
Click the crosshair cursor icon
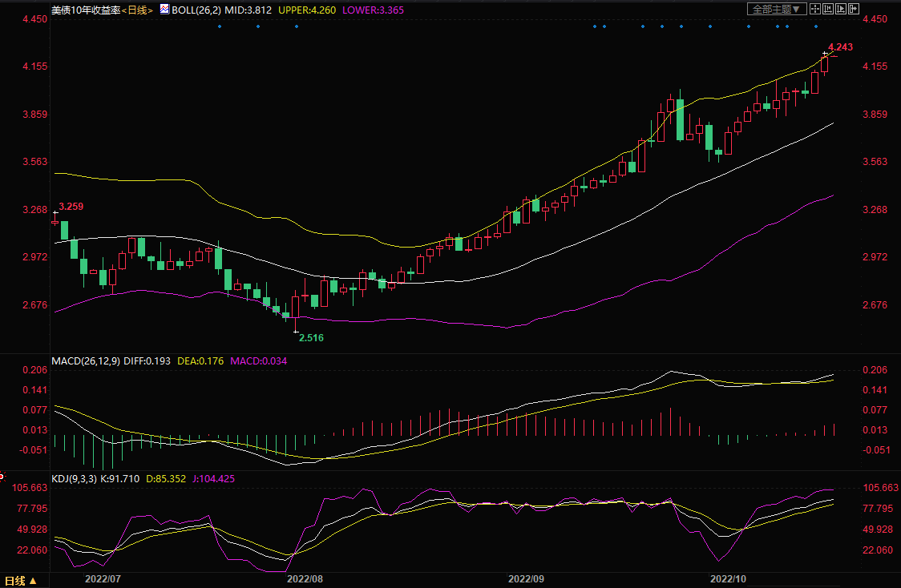pos(814,9)
